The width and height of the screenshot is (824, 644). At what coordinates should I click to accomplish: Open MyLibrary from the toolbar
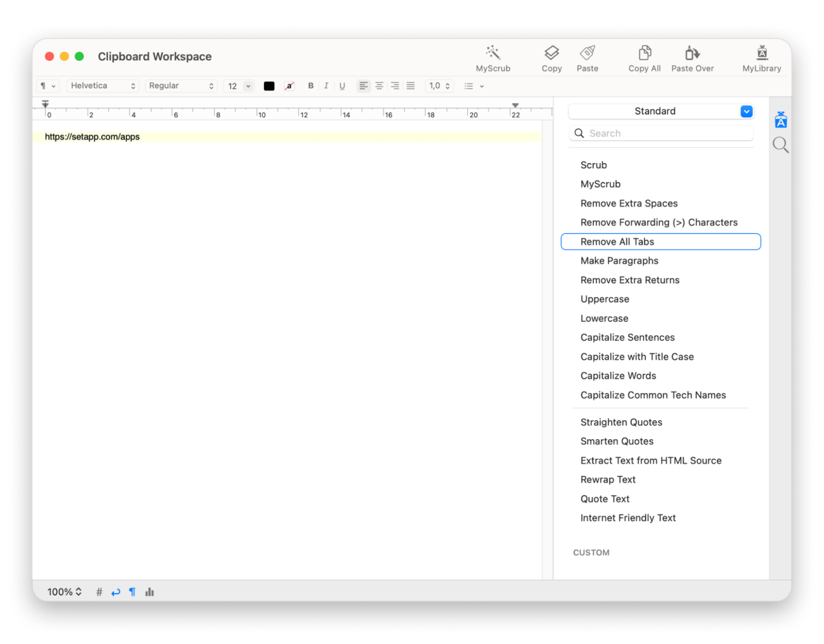[761, 53]
